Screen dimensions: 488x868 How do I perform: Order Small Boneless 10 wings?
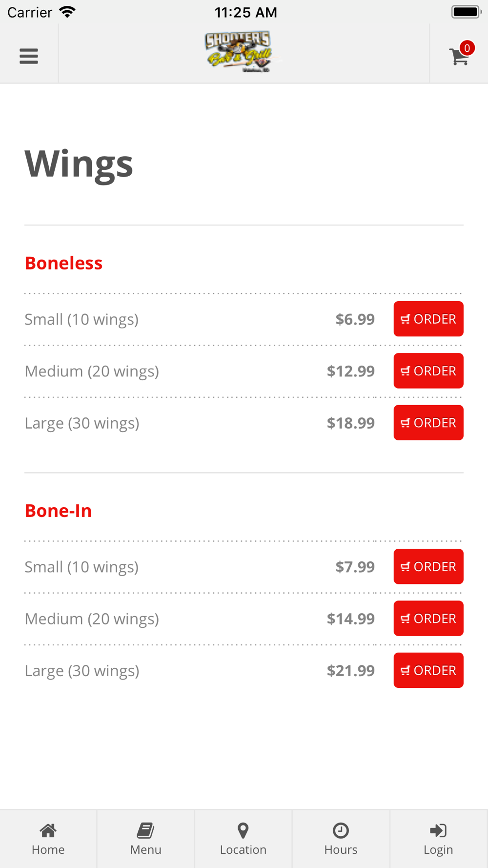pos(428,319)
